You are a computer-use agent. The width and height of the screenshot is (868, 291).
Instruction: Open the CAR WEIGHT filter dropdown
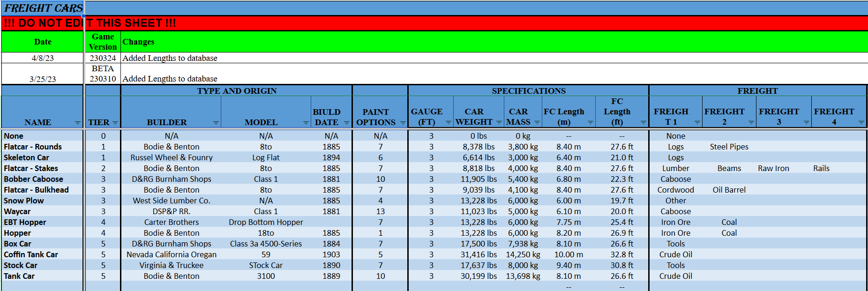(x=499, y=123)
